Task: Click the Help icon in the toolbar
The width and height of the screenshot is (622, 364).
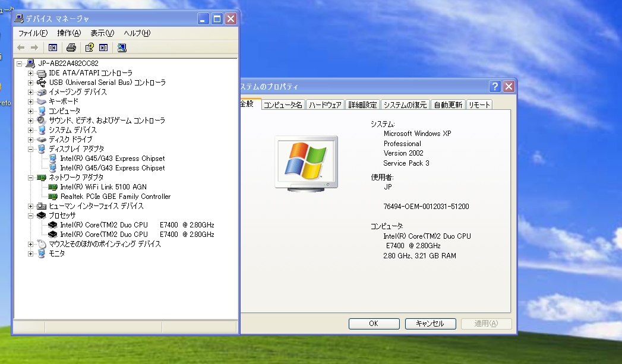Action: [x=89, y=47]
